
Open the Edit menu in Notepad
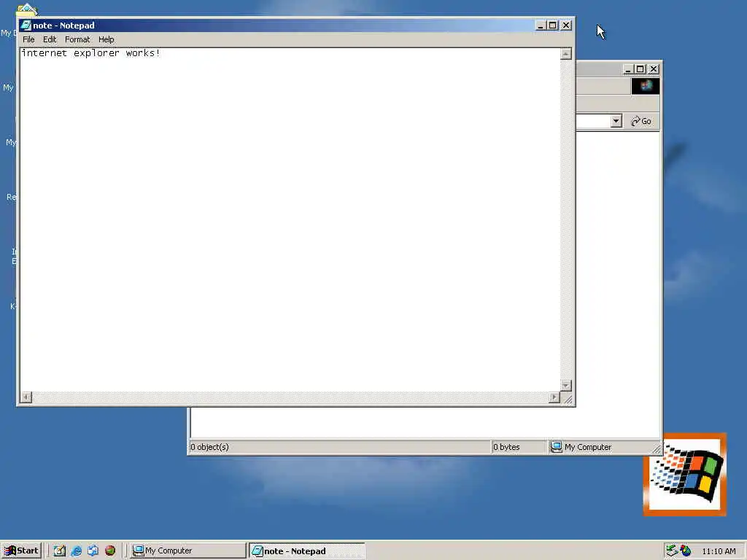pyautogui.click(x=50, y=39)
